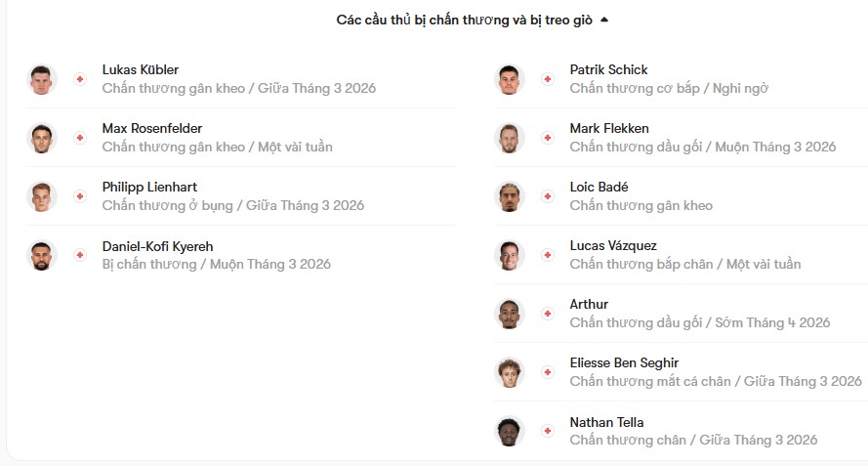
Task: Click the injury icon beside Daniel-Kofi Kyereh
Action: click(80, 255)
